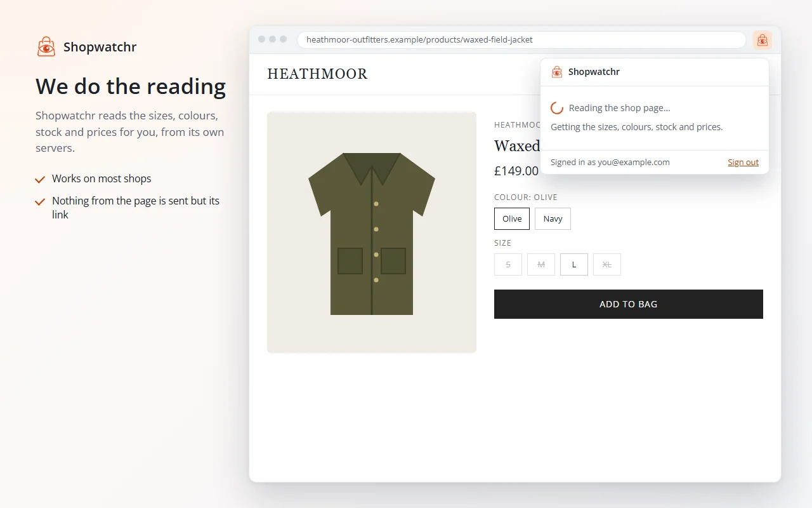Click the Shopwatchr extension icon in browser toolbar
The width and height of the screenshot is (812, 508).
coord(763,40)
